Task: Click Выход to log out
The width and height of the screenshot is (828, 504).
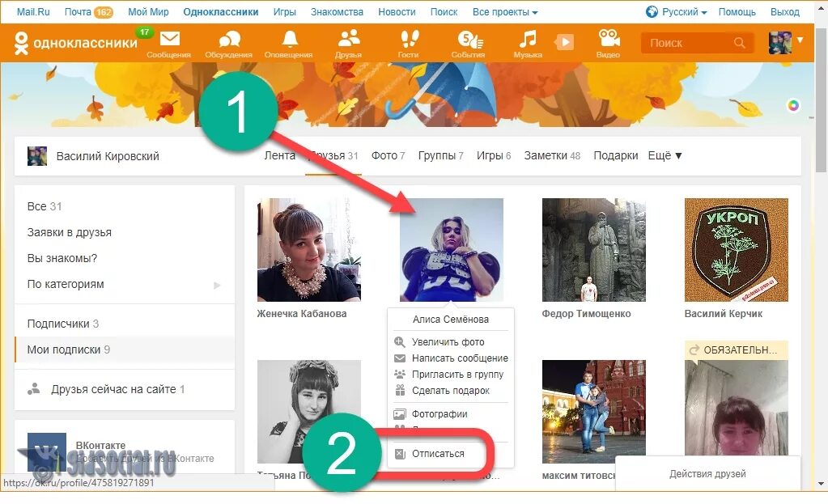Action: coord(785,11)
